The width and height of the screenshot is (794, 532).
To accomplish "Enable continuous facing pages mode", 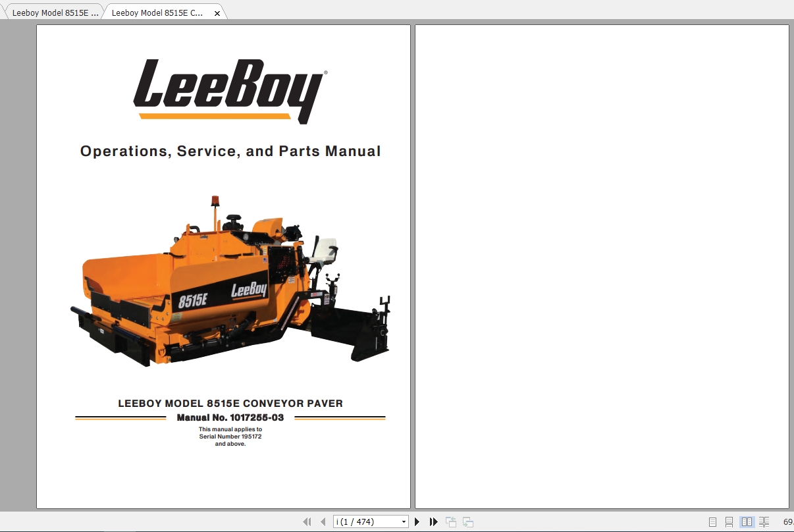I will 764,520.
